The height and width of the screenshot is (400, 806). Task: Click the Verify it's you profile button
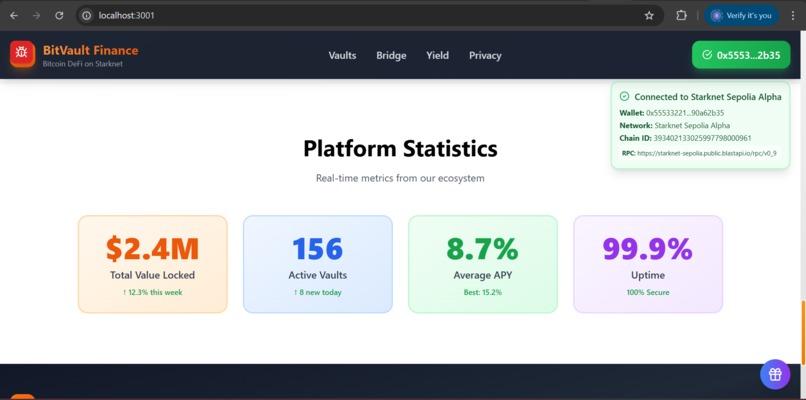(741, 15)
